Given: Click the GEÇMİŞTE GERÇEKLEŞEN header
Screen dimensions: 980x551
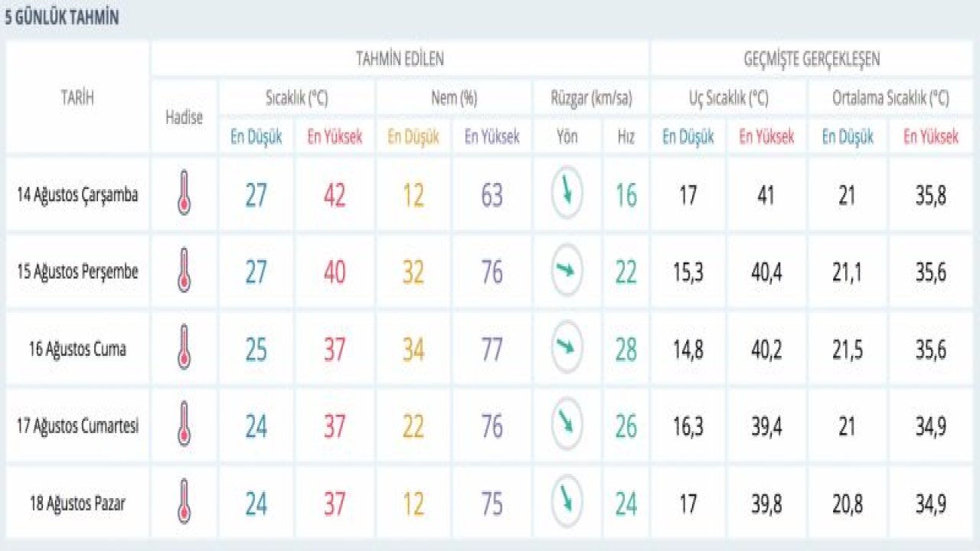Looking at the screenshot, I should [812, 59].
